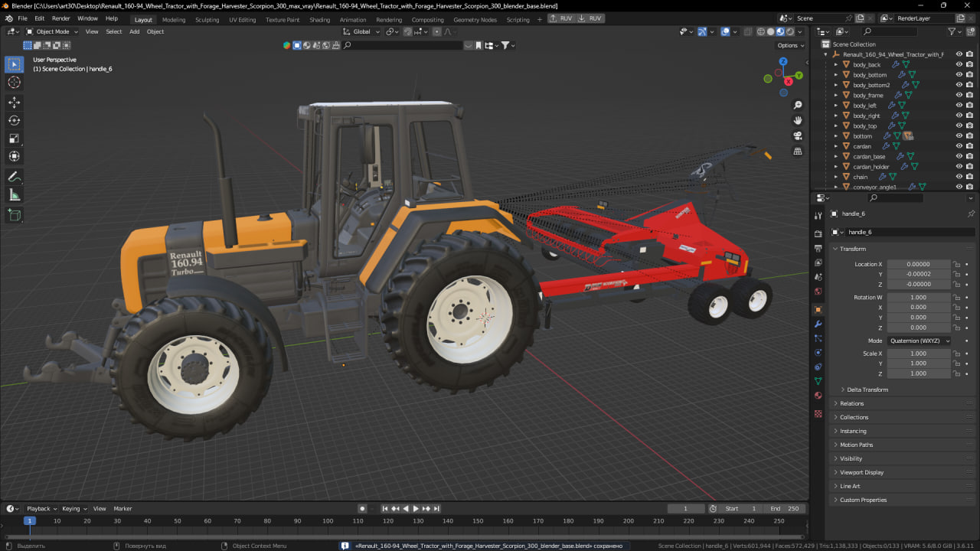
Task: Activate the Select Box tool
Action: [x=15, y=64]
